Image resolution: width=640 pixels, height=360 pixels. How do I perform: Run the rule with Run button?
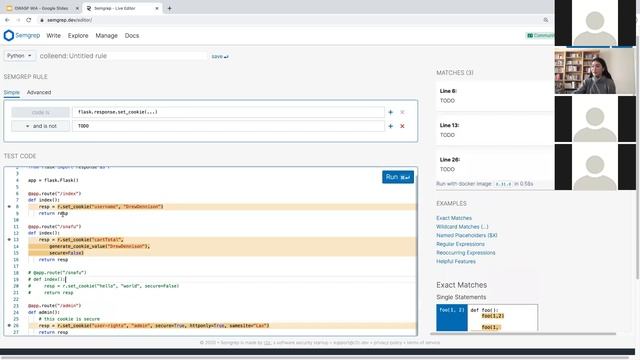coord(398,177)
